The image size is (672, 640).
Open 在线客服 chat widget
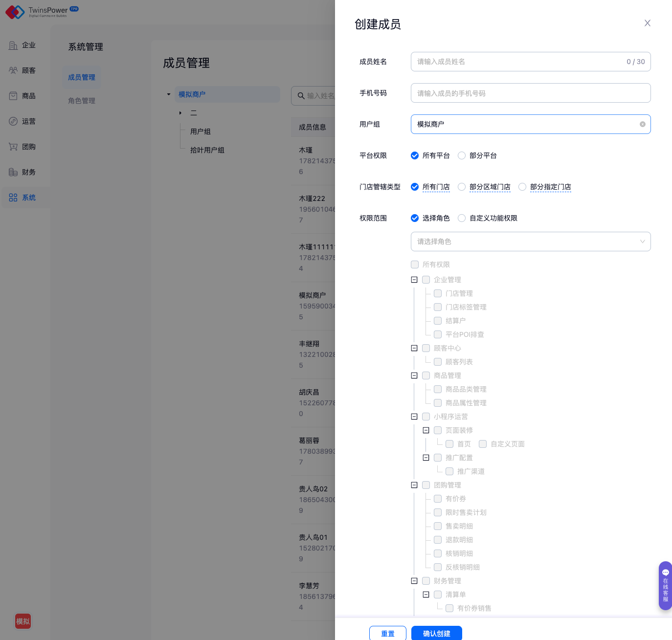pyautogui.click(x=665, y=585)
